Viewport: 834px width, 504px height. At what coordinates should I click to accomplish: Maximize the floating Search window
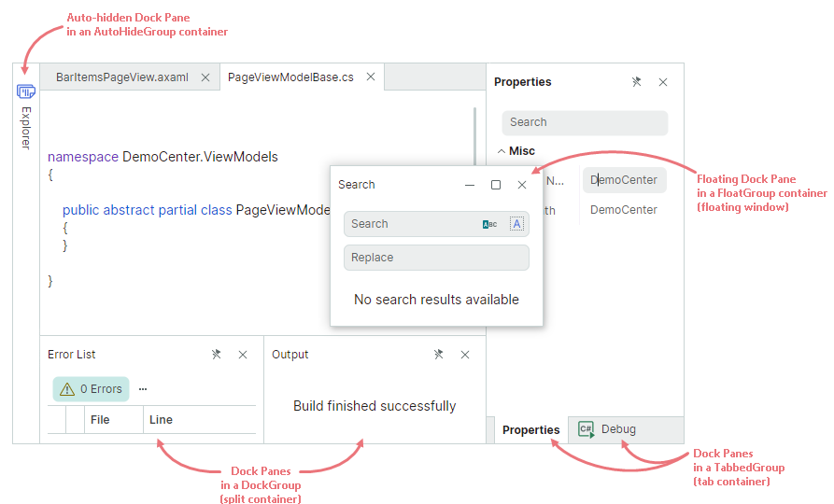pyautogui.click(x=496, y=185)
